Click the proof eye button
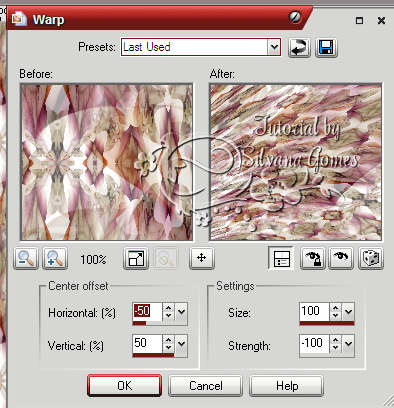The height and width of the screenshot is (408, 394). 341,258
